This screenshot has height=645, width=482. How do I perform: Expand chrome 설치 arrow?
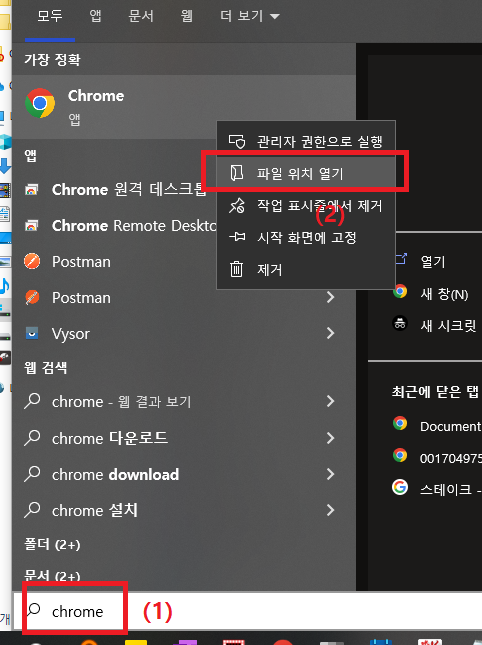click(x=330, y=510)
